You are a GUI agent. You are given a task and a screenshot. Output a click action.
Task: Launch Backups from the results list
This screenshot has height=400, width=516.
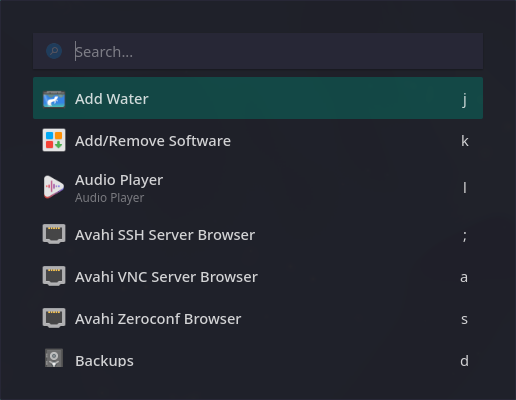tap(258, 361)
